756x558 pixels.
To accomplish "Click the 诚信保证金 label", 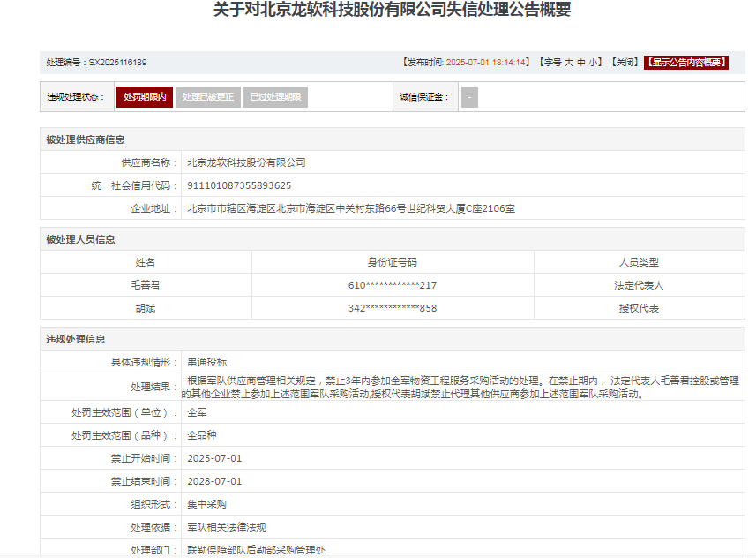I will (x=423, y=97).
